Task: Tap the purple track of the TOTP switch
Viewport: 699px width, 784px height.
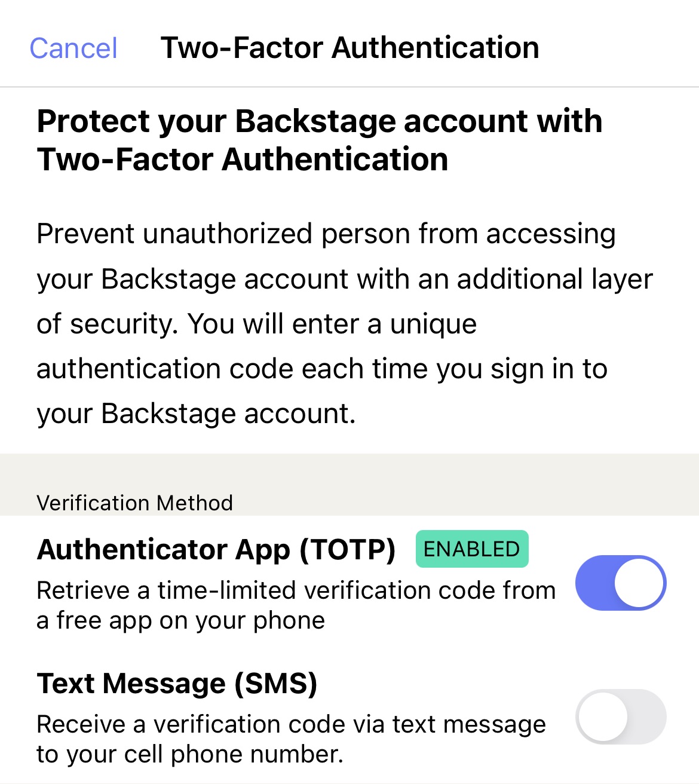Action: click(x=594, y=583)
